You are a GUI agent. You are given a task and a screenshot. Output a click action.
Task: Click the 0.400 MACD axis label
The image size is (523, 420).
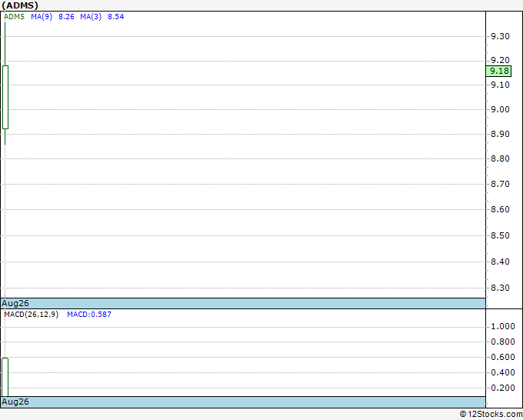click(x=503, y=372)
